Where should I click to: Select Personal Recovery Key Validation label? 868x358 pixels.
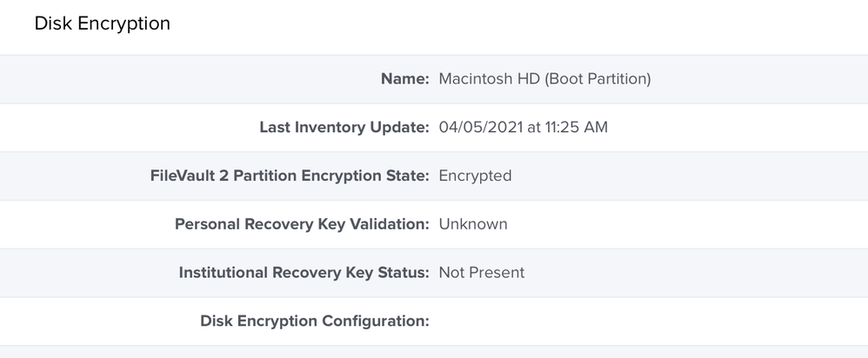click(x=302, y=224)
